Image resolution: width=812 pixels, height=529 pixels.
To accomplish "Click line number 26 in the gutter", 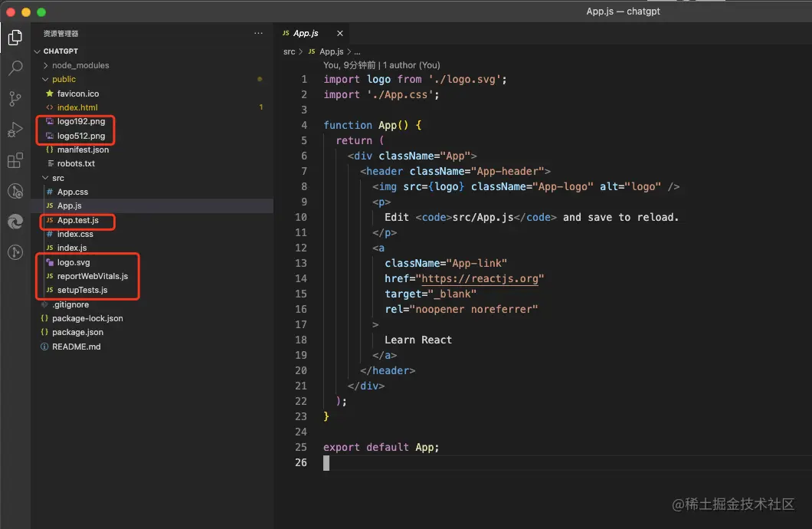I will point(301,462).
